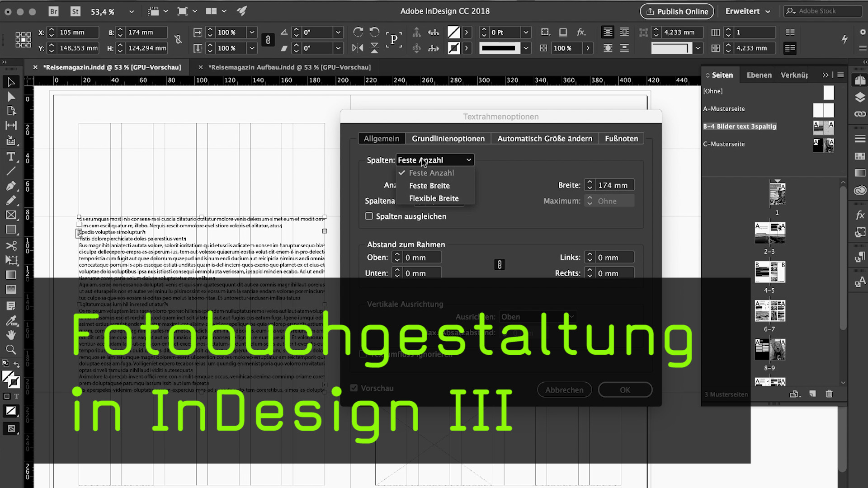Select the Pen tool
The width and height of the screenshot is (868, 488).
point(11,186)
